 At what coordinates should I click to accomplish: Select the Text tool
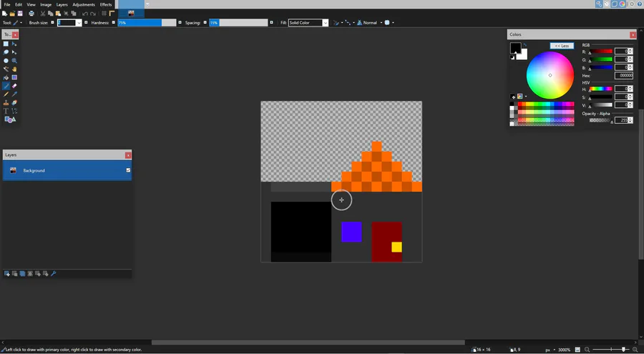pyautogui.click(x=6, y=111)
